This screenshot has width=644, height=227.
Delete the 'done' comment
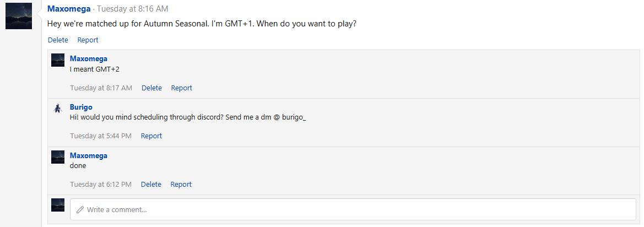[151, 184]
